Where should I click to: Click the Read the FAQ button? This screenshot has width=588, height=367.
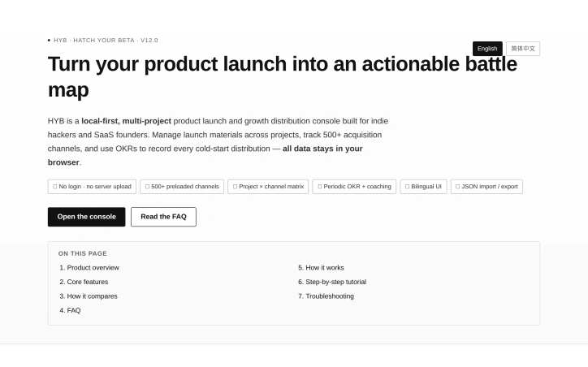163,217
